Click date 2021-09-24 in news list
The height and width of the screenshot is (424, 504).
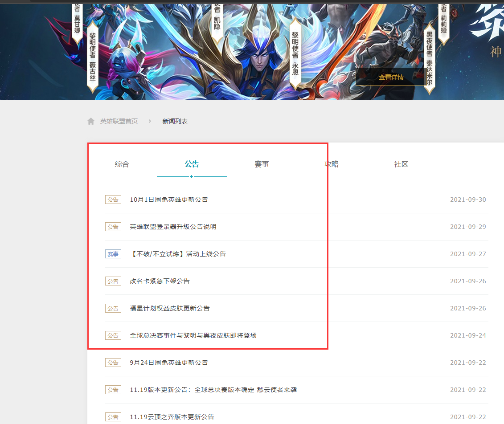[x=468, y=335]
